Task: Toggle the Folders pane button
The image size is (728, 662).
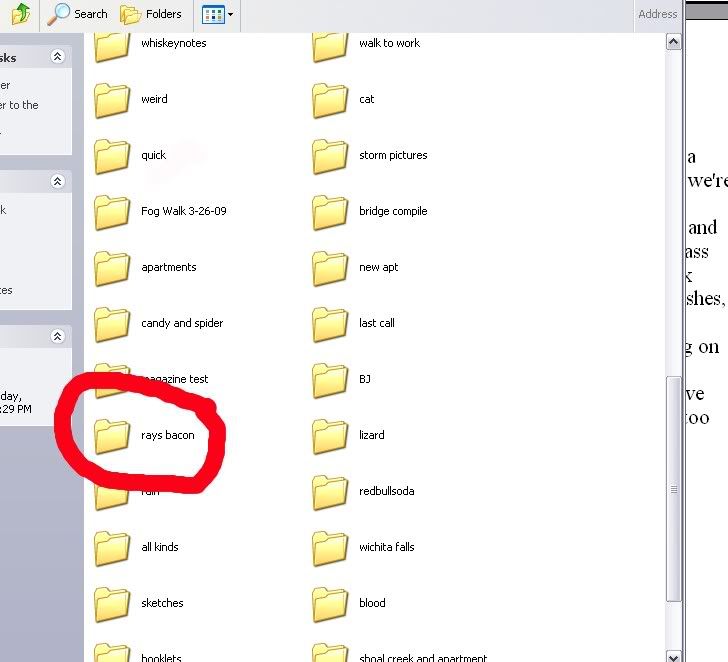Action: pos(151,14)
